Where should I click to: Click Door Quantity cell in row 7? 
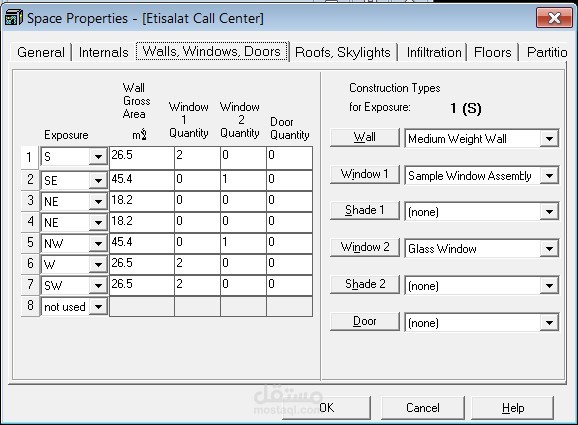pyautogui.click(x=289, y=285)
